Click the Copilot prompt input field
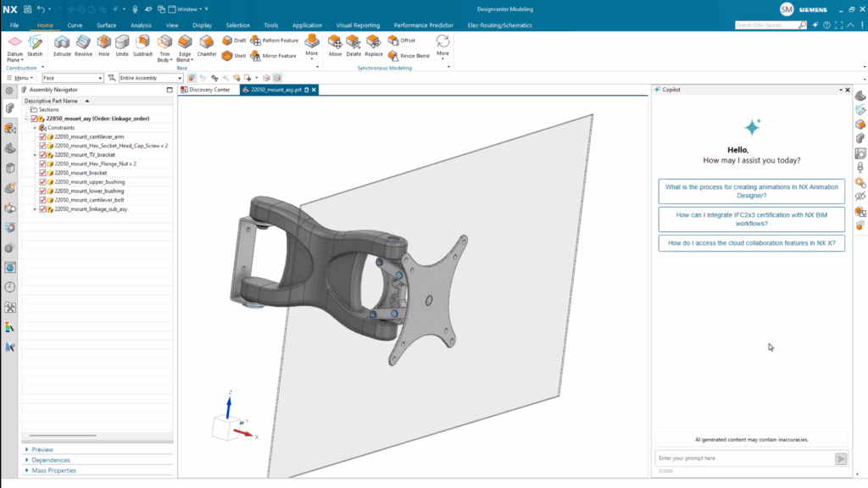 tap(743, 458)
